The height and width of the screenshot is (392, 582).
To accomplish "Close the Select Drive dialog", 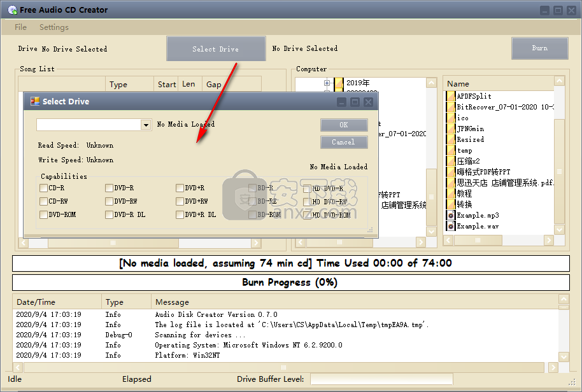I will click(x=368, y=102).
